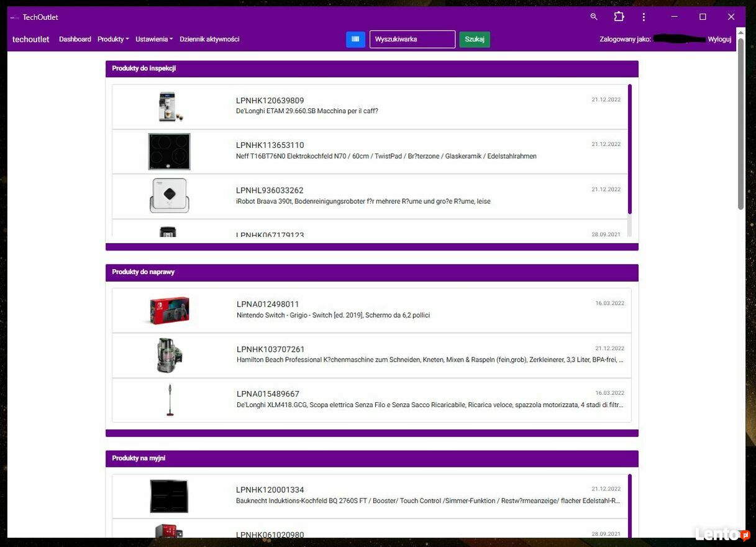Open the Hamilton Beach food processor thumbnail

tap(170, 355)
